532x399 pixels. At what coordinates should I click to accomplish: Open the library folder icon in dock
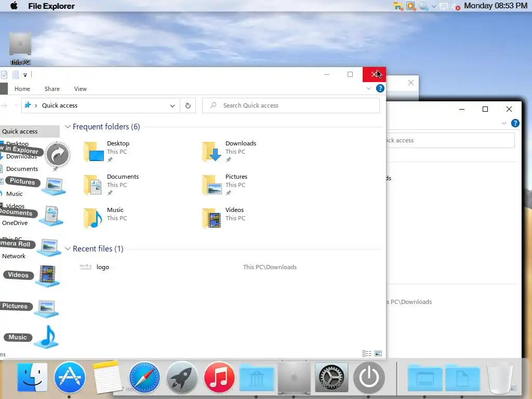point(257,377)
